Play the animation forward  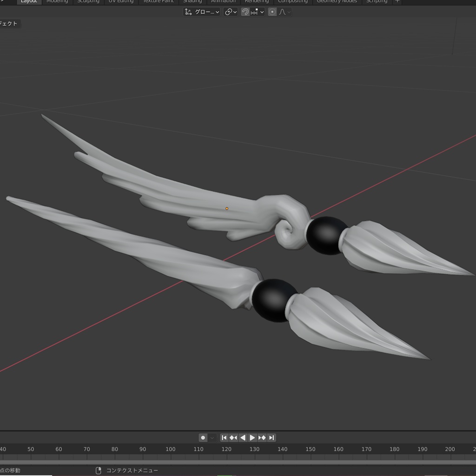pos(252,437)
